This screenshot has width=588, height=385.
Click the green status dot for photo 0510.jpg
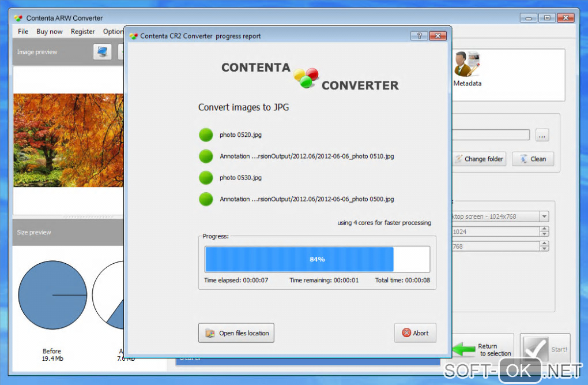pyautogui.click(x=206, y=156)
